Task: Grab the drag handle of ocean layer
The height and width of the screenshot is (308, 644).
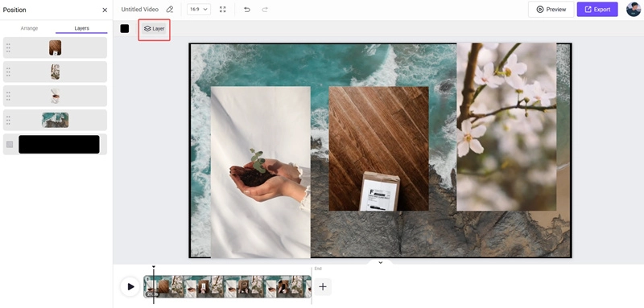Action: pyautogui.click(x=9, y=121)
